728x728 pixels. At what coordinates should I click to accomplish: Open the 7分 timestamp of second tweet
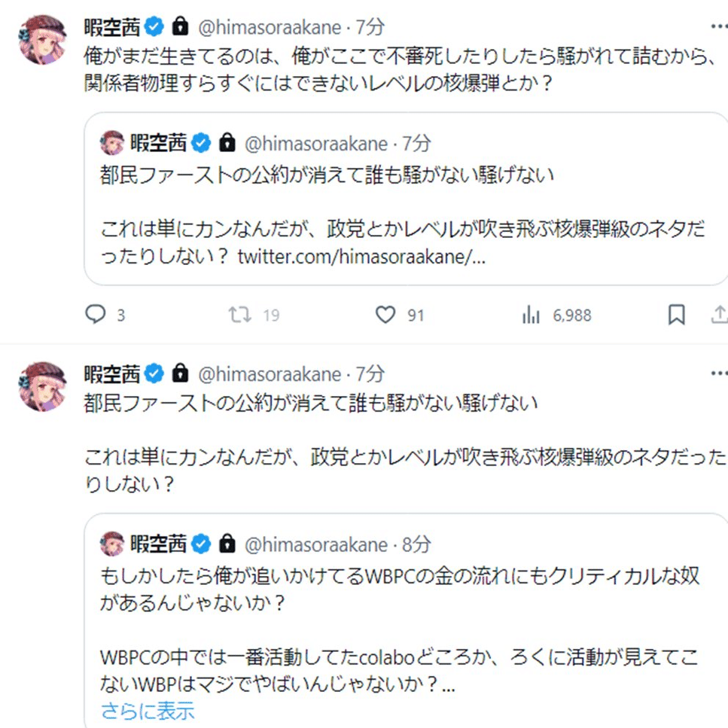(x=370, y=373)
